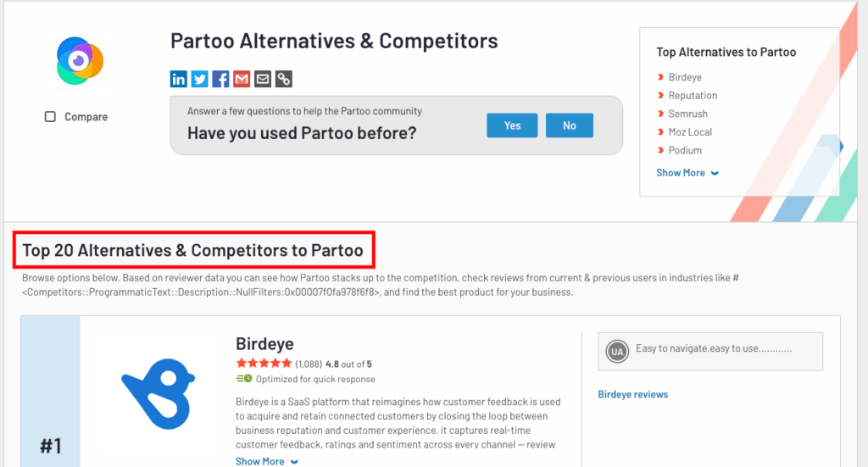This screenshot has width=868, height=467.
Task: Share on LinkedIn icon
Action: point(178,79)
